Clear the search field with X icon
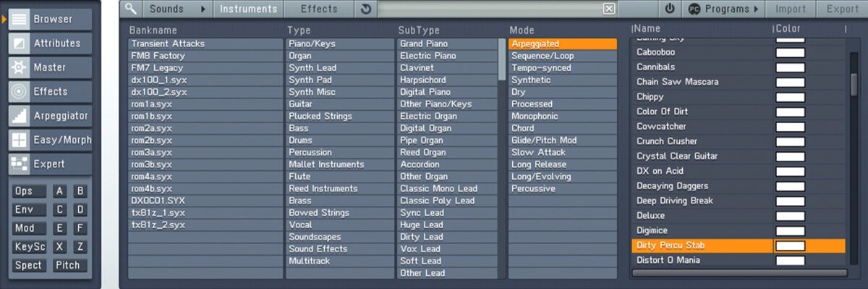Viewport: 868px width, 289px height. [609, 9]
